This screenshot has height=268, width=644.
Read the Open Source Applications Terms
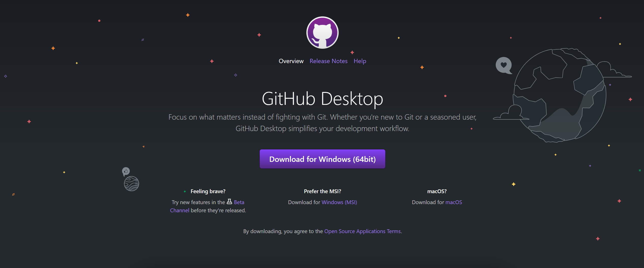pos(362,231)
